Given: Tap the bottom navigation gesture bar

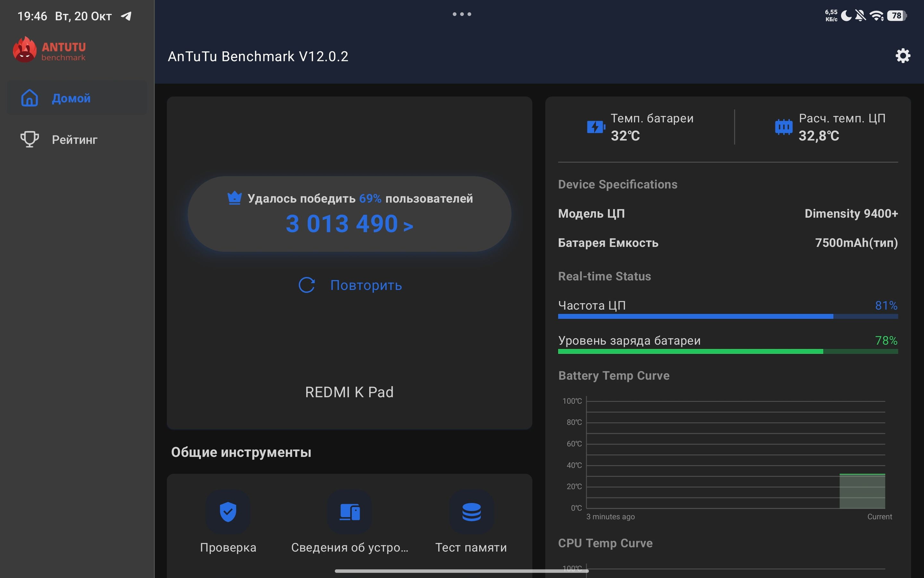Looking at the screenshot, I should pos(462,571).
